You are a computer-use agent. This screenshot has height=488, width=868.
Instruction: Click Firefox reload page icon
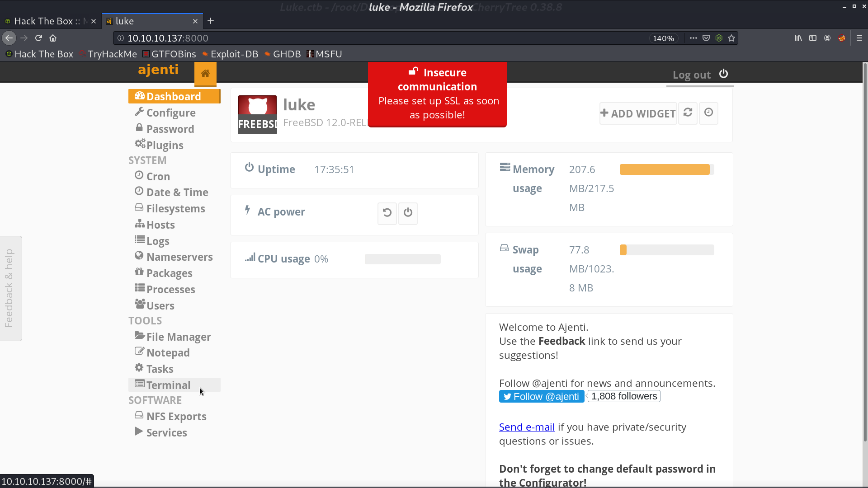point(38,38)
